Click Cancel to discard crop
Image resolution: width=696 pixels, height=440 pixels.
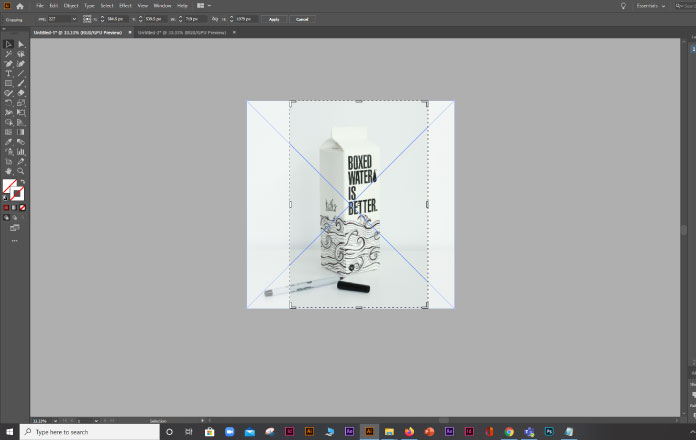pos(302,19)
